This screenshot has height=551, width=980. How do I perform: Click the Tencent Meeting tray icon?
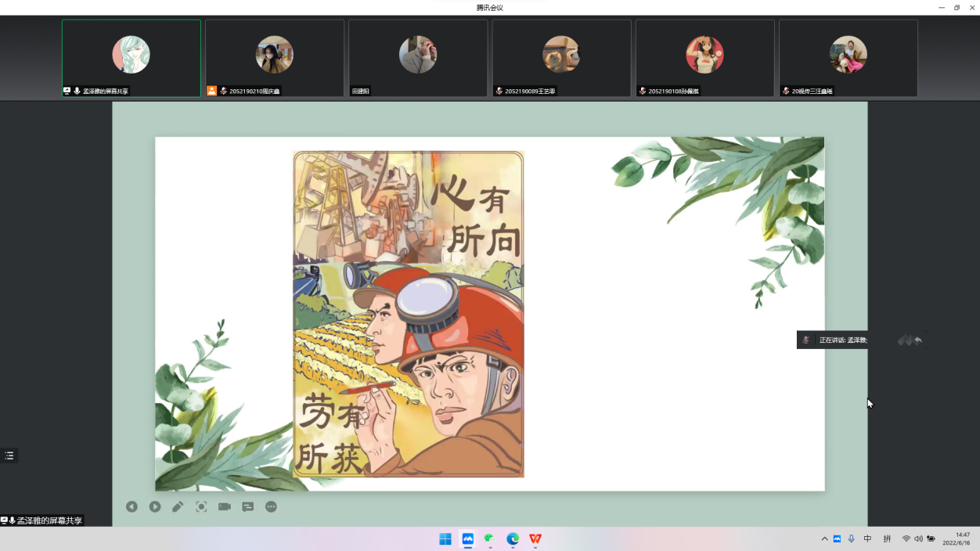(x=837, y=538)
